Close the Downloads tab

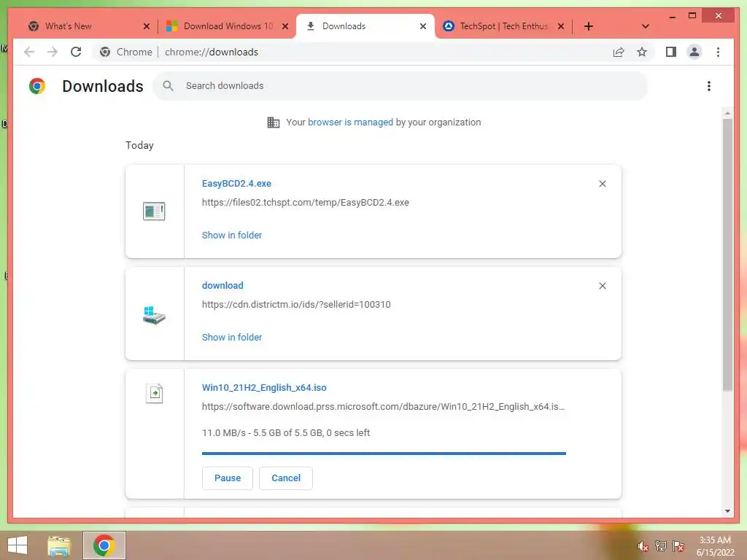tap(422, 26)
